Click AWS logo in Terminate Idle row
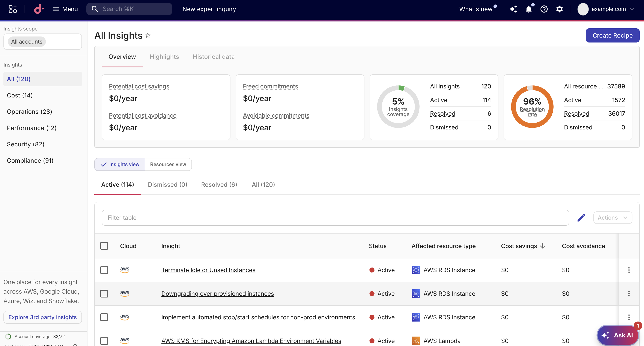The width and height of the screenshot is (644, 346). [x=125, y=270]
